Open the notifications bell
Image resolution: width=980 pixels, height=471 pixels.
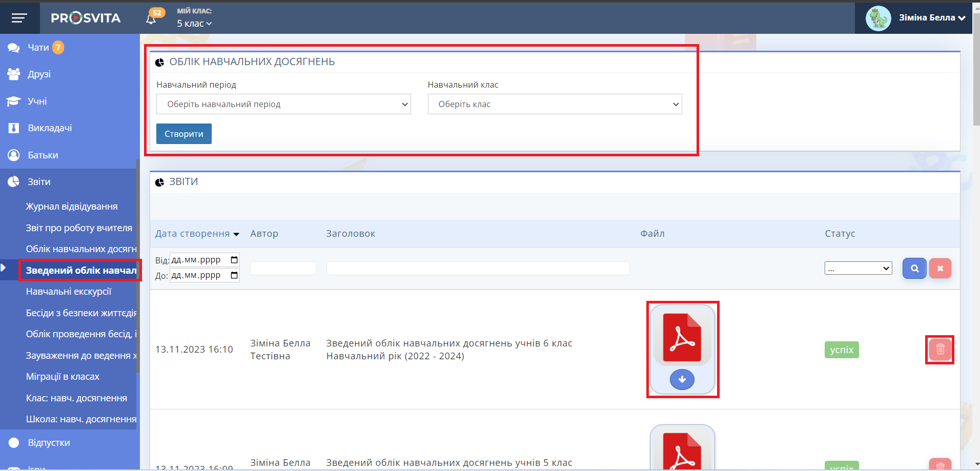151,19
